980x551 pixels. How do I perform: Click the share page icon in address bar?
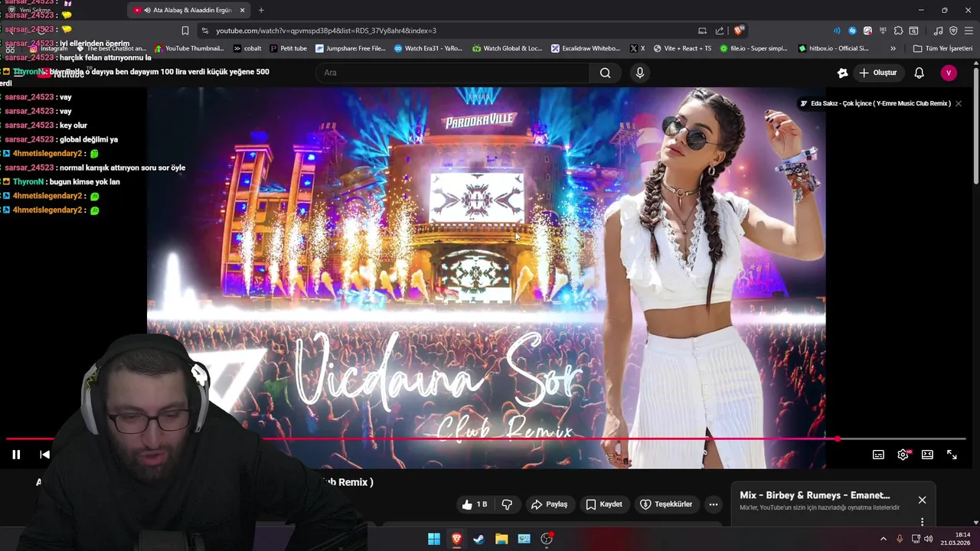[x=720, y=31]
